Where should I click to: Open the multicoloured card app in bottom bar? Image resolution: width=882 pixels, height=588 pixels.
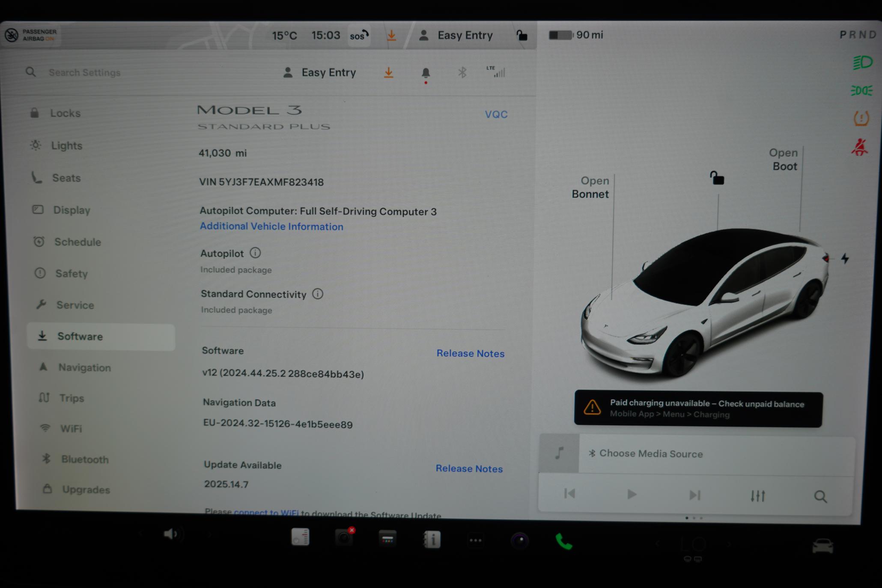(387, 539)
